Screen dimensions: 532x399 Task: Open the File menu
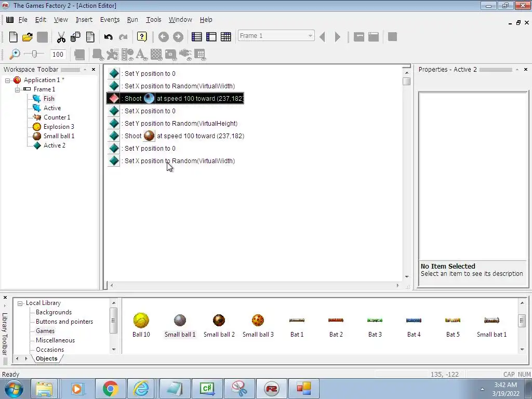[23, 20]
